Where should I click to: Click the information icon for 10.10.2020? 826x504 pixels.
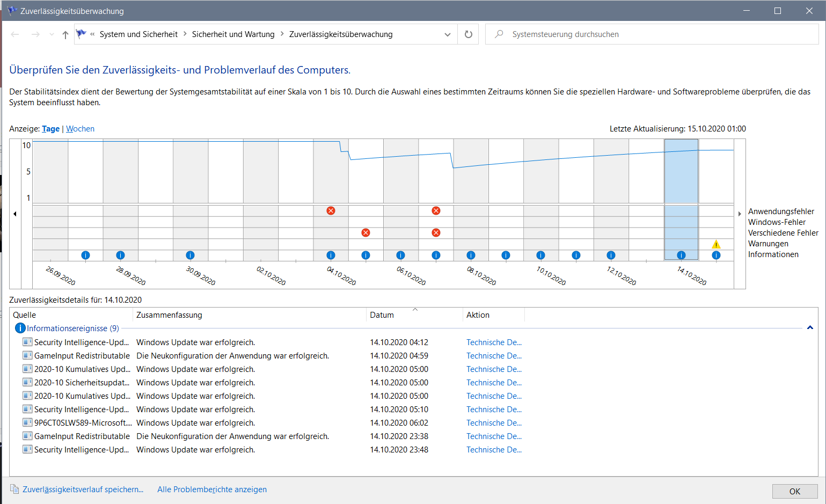540,255
